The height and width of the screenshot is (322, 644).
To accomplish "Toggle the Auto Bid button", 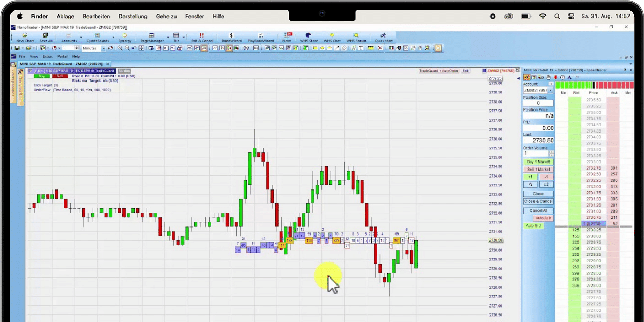I will coord(533,226).
